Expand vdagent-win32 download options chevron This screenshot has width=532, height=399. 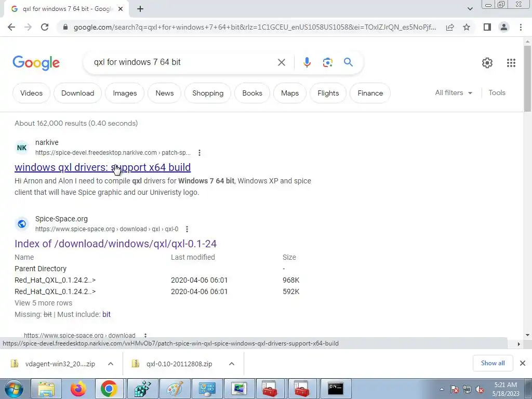click(110, 364)
